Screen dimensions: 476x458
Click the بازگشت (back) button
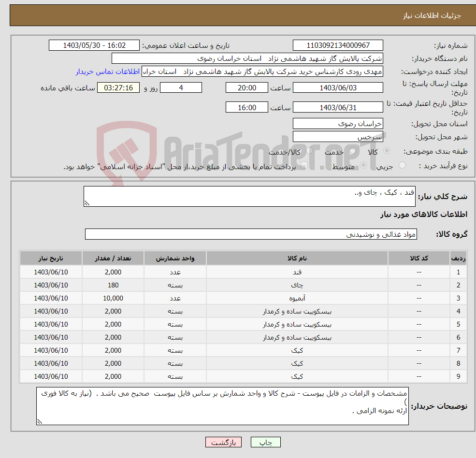click(223, 442)
